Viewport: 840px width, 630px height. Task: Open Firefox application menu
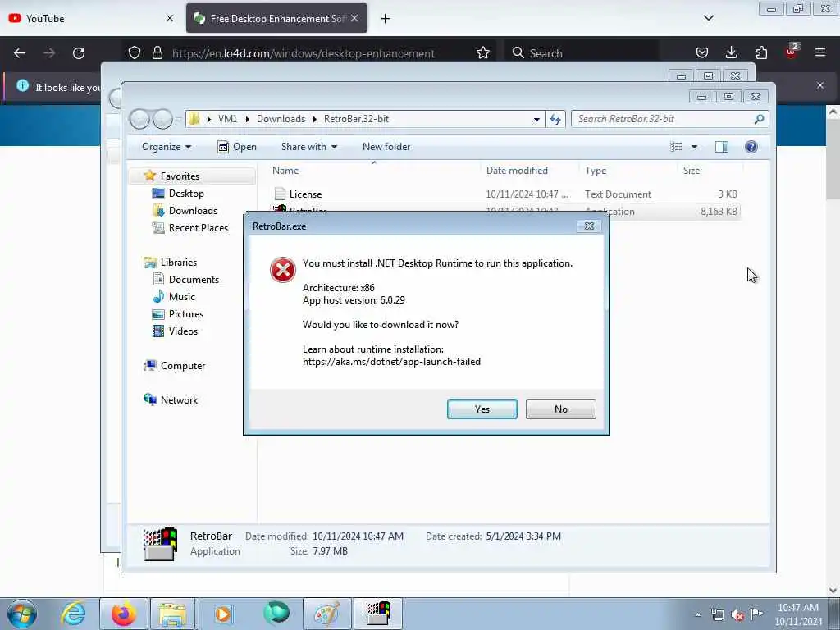pyautogui.click(x=820, y=53)
